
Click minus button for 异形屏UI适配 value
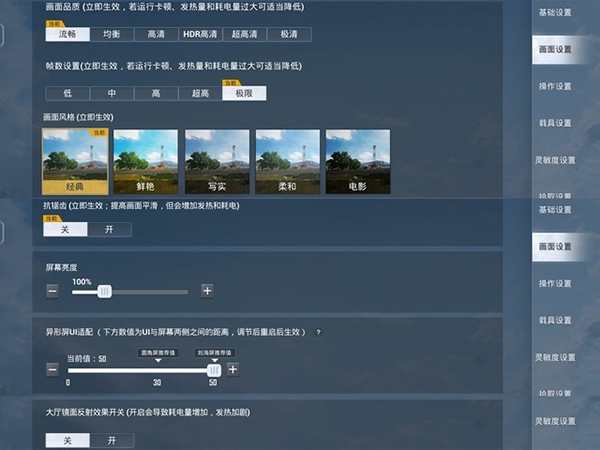[x=52, y=369]
